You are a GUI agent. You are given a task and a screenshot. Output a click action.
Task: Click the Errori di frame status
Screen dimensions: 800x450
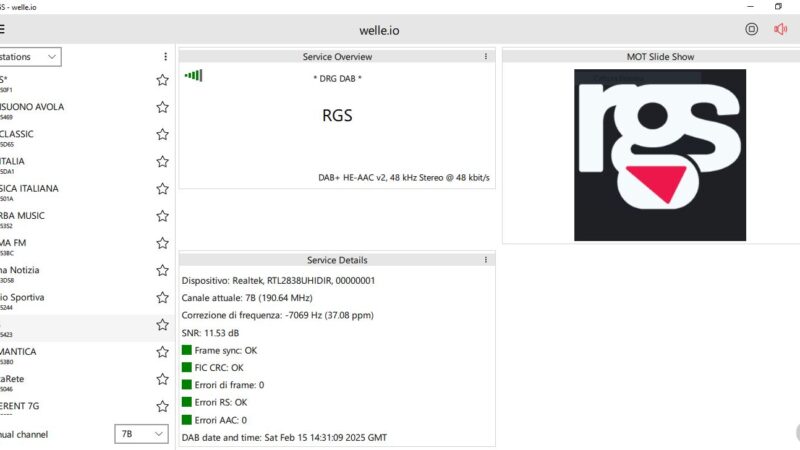tap(223, 385)
